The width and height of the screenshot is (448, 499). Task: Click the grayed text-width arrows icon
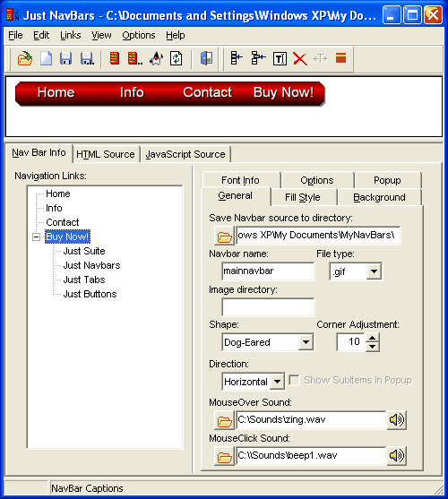click(x=320, y=58)
